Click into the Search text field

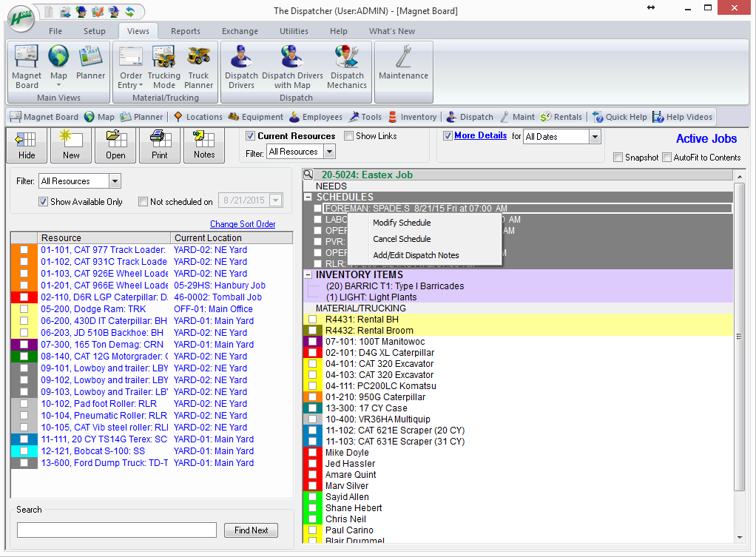click(117, 530)
